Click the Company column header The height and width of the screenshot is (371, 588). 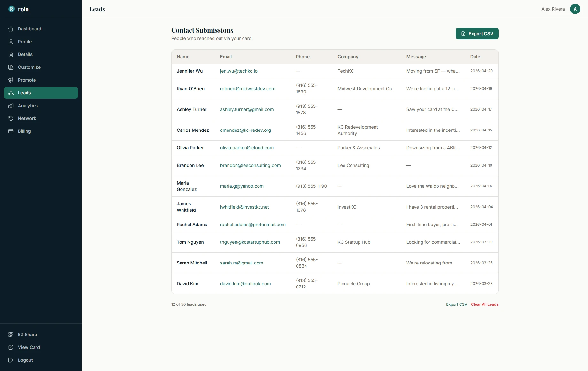click(348, 57)
